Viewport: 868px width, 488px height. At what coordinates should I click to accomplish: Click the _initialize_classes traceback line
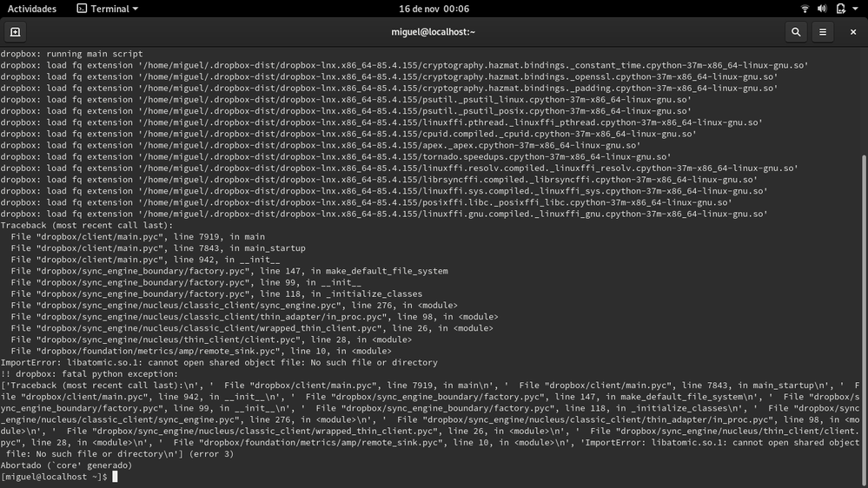coord(216,293)
